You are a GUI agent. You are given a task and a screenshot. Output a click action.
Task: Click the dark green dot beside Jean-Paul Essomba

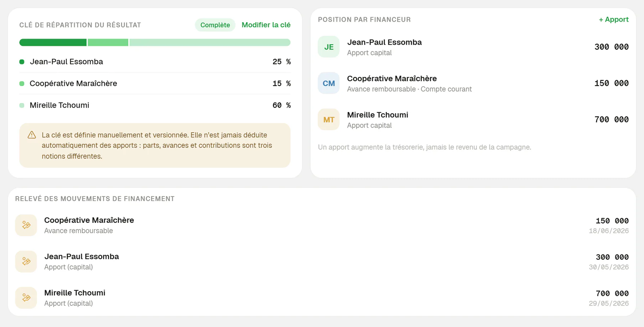tap(22, 62)
